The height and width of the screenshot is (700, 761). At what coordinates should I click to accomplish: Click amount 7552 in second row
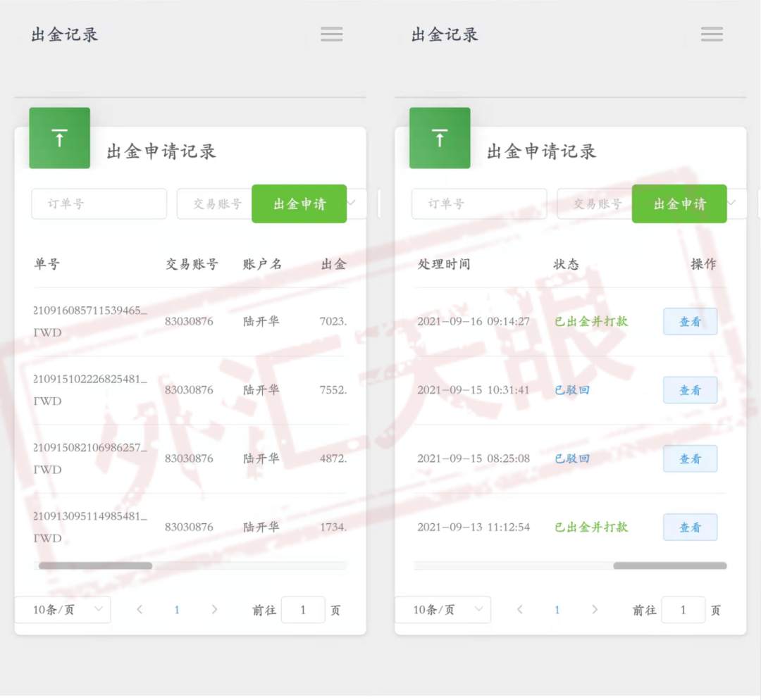(333, 390)
